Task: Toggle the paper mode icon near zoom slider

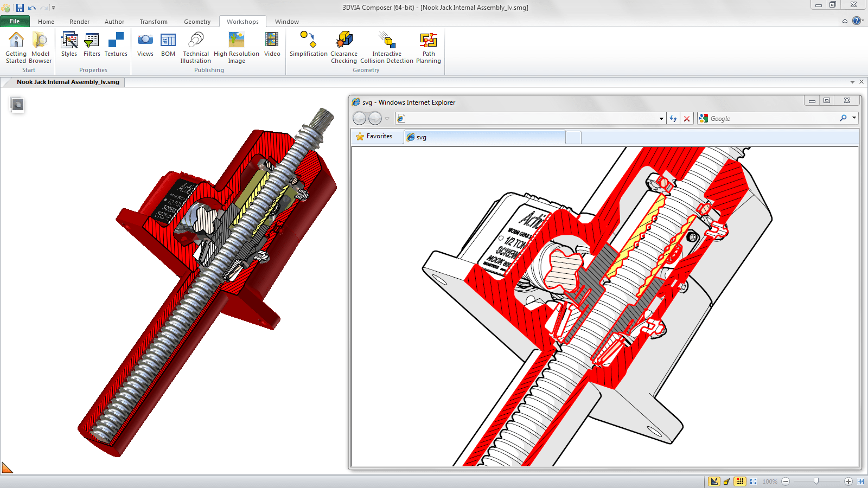Action: pos(727,481)
